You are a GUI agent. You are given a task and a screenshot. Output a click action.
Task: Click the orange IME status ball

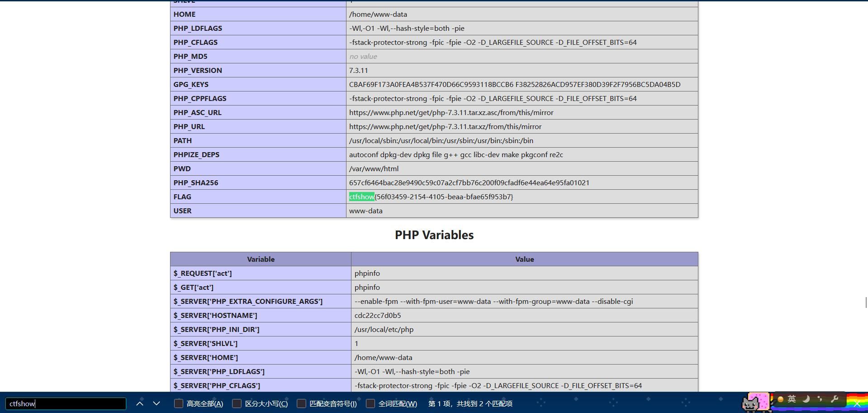(x=780, y=399)
